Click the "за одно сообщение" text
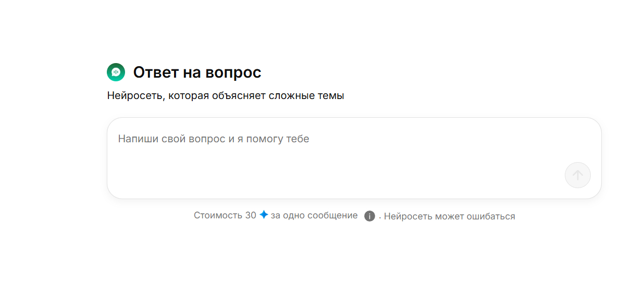This screenshot has width=644, height=283. click(x=314, y=215)
